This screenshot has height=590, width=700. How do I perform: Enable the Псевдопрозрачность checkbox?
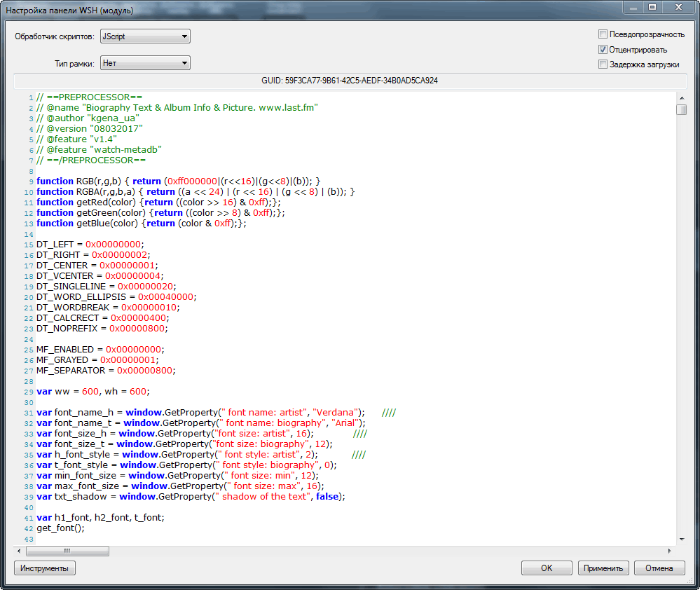click(x=603, y=34)
